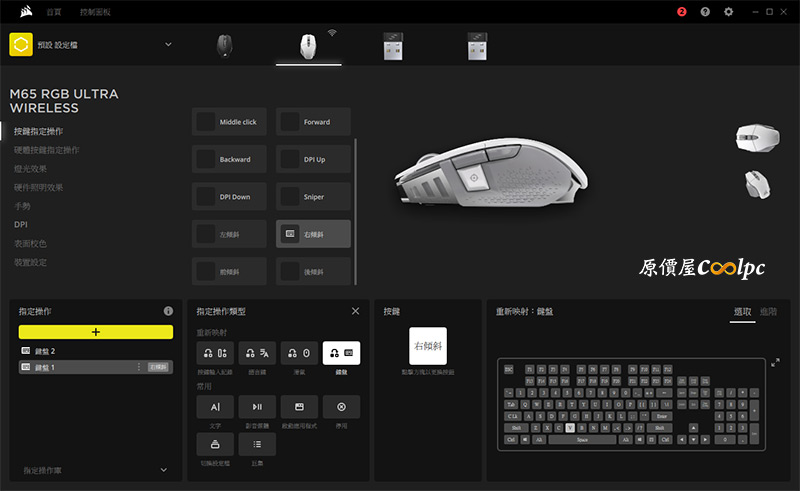Expand the 指定操作庫 section
Image resolution: width=800 pixels, height=491 pixels.
[x=163, y=469]
